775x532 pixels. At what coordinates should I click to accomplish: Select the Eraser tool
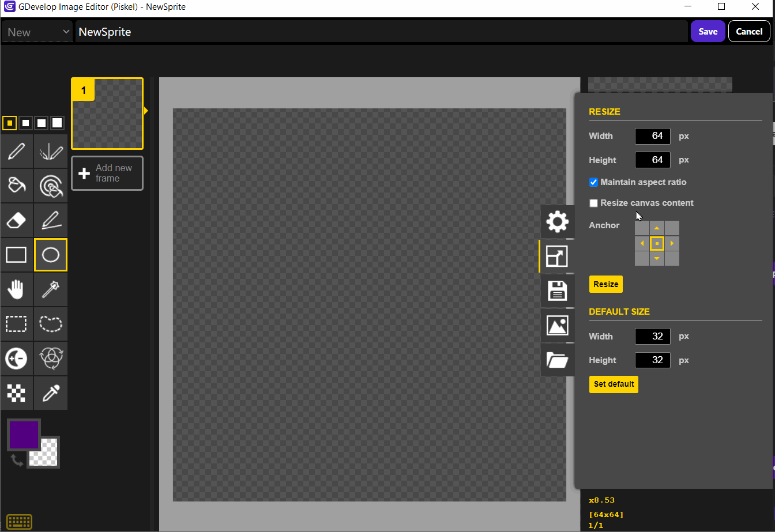click(x=17, y=220)
